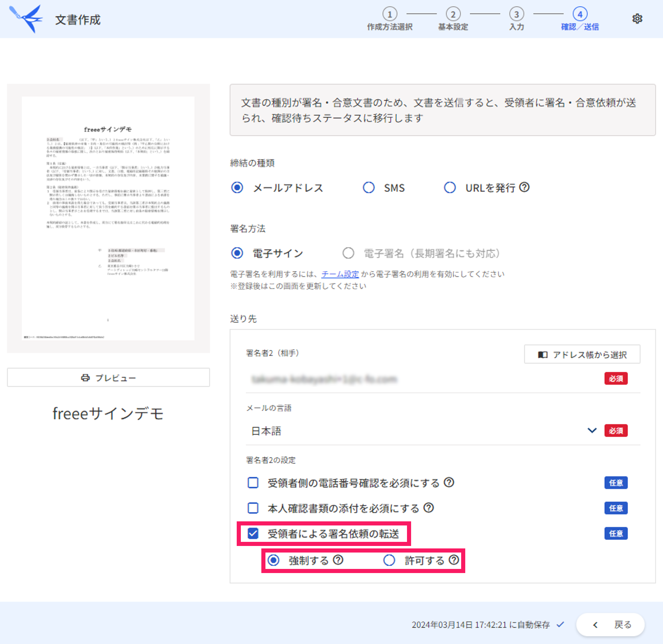Viewport: 663px width, 644px height.
Task: Go to step 4 確認／送信
Action: pos(580,19)
